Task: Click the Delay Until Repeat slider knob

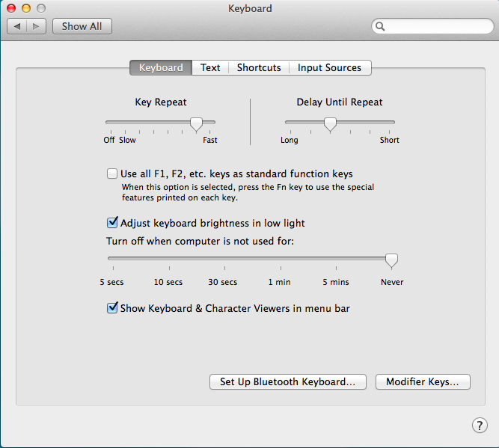Action: 329,123
